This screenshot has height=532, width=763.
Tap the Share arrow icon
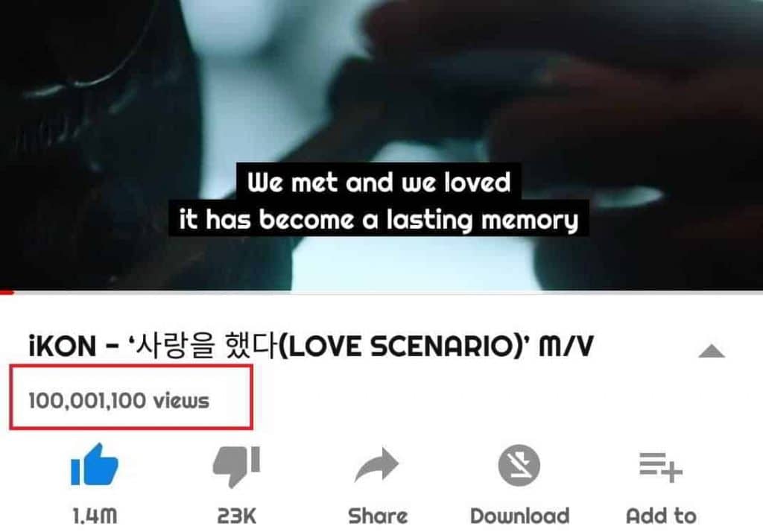[x=377, y=465]
